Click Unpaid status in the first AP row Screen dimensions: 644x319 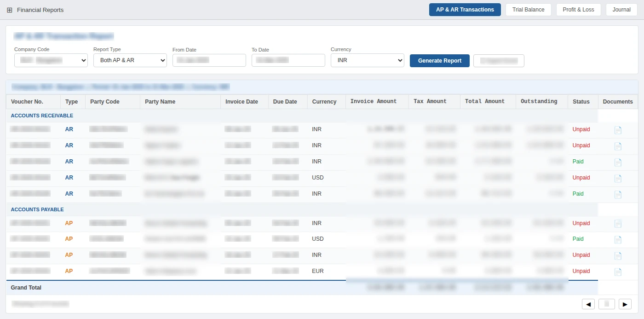pos(581,223)
